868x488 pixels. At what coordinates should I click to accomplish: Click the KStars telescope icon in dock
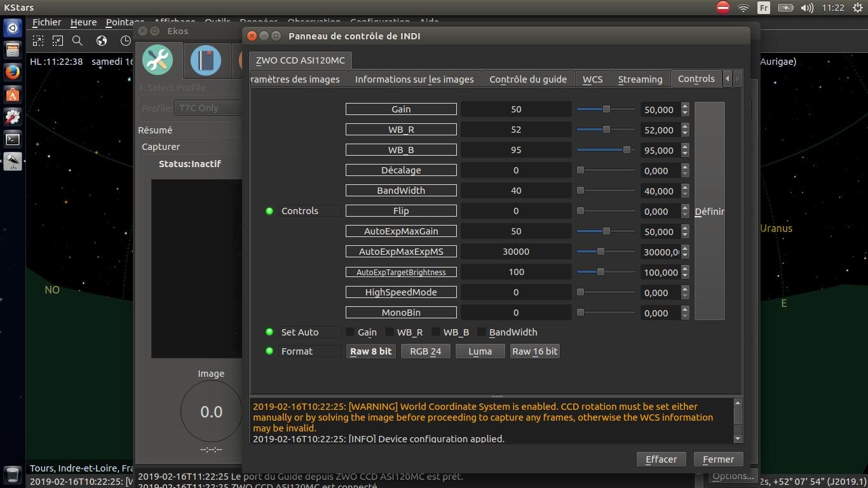(13, 161)
